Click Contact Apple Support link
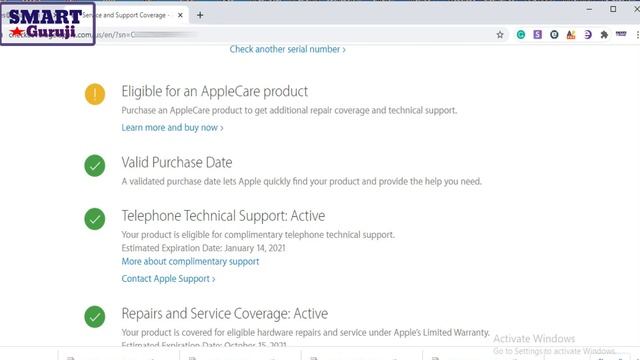640x360 pixels. (x=168, y=279)
